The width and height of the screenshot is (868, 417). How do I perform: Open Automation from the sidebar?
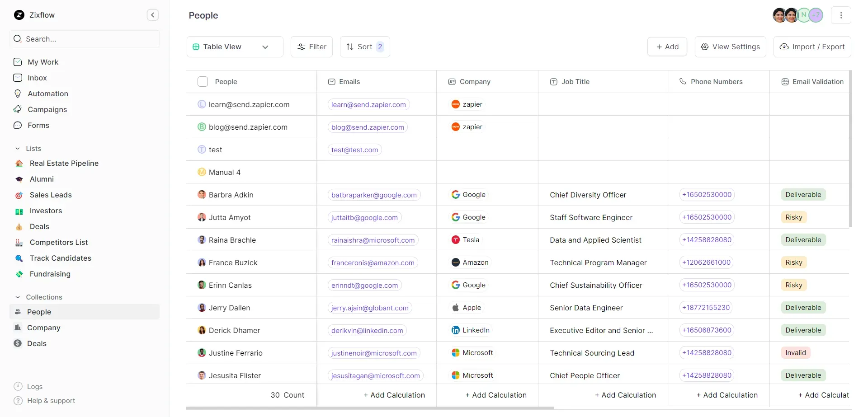coord(48,94)
